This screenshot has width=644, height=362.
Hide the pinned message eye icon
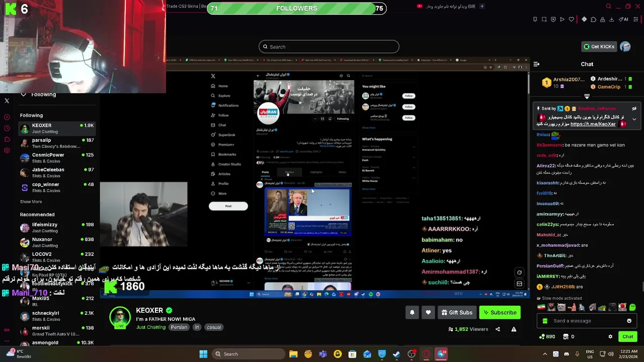634,109
